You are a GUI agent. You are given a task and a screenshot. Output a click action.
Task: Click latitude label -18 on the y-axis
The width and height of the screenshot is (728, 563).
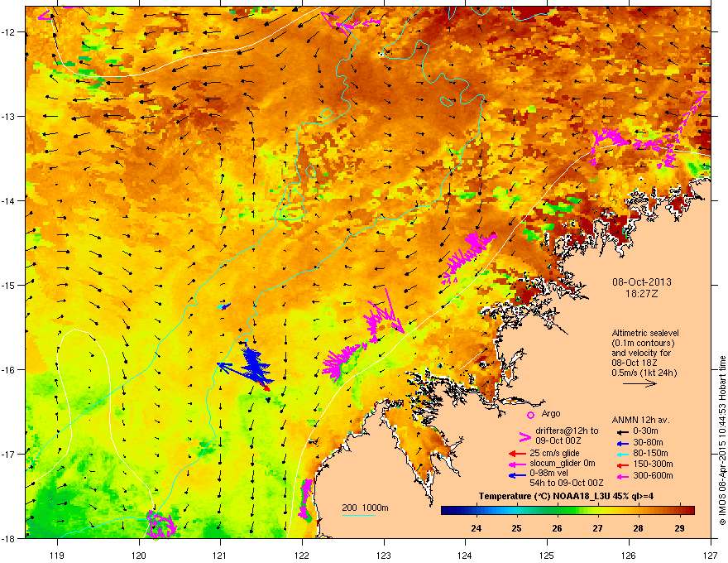coord(9,538)
